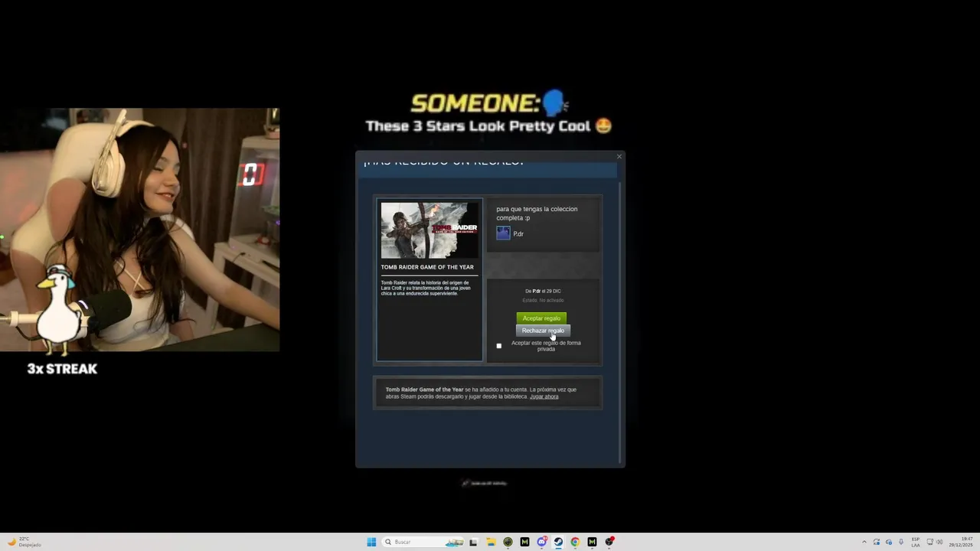Click the Tomb Raider game cover image
Screen dimensions: 980x551
(x=430, y=230)
